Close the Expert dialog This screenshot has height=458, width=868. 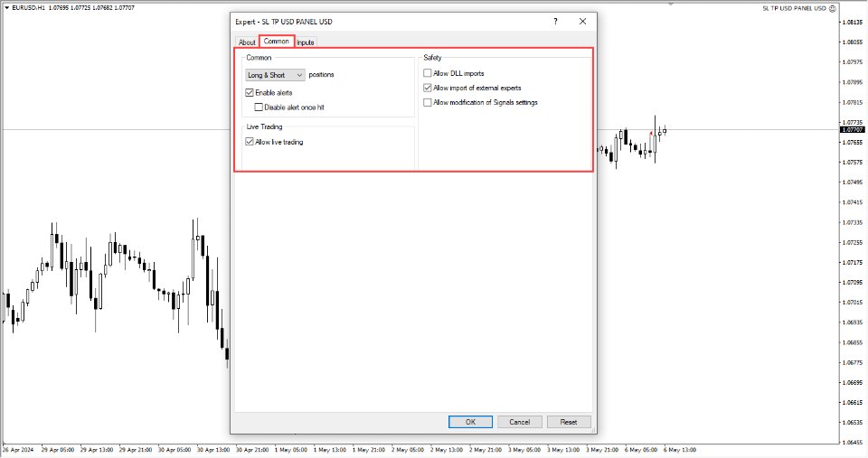[x=583, y=22]
